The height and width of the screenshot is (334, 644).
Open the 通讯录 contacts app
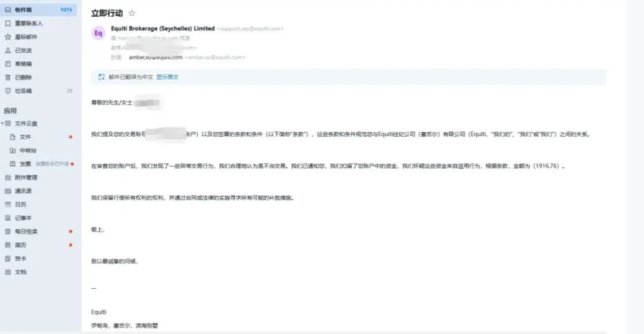[39, 191]
